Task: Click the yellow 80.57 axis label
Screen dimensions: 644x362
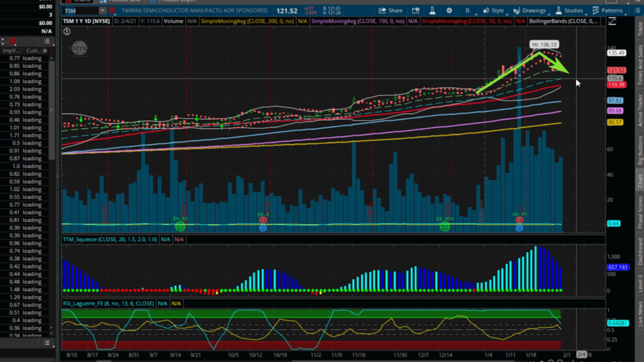Action: (x=615, y=123)
